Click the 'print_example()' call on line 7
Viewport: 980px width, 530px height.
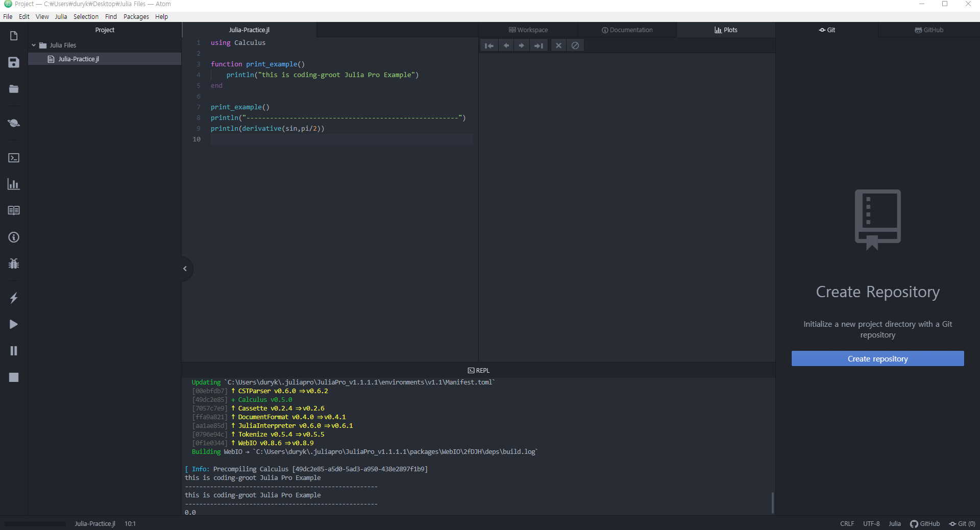point(240,107)
